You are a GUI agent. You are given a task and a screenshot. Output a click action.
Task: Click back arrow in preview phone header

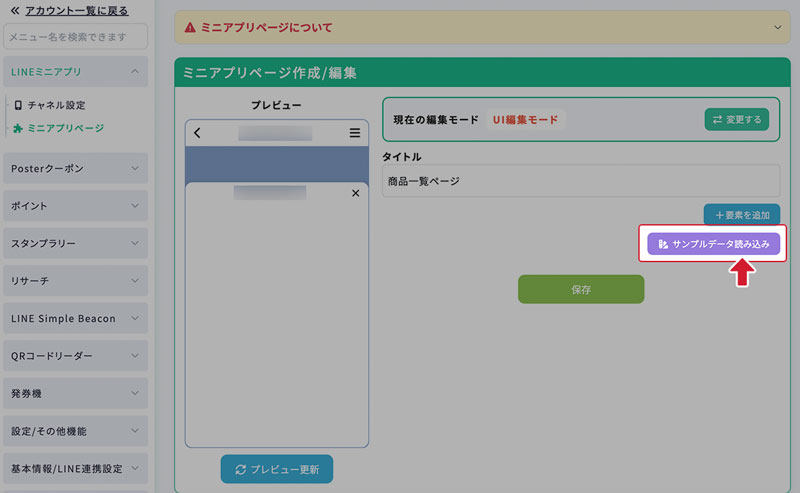point(198,133)
